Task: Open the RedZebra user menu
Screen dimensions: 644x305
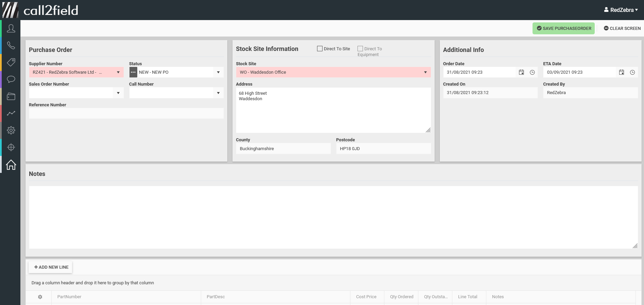Action: tap(621, 10)
